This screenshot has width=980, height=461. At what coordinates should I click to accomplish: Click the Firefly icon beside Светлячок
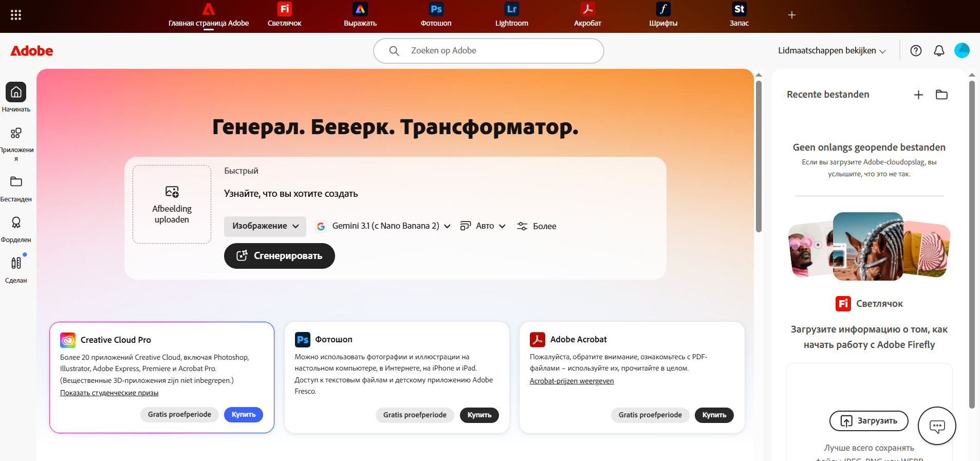pos(843,304)
